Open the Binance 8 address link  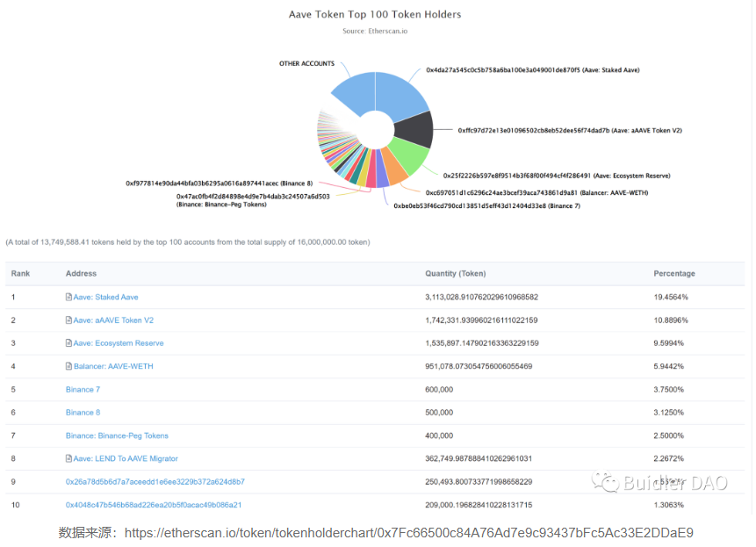point(83,413)
